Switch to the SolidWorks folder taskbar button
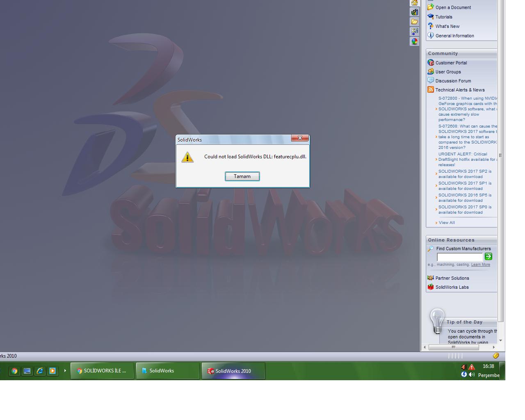 (x=168, y=371)
